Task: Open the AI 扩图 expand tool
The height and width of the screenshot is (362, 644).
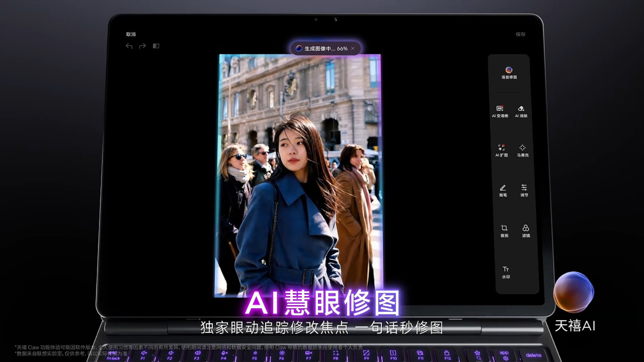Action: pyautogui.click(x=502, y=150)
